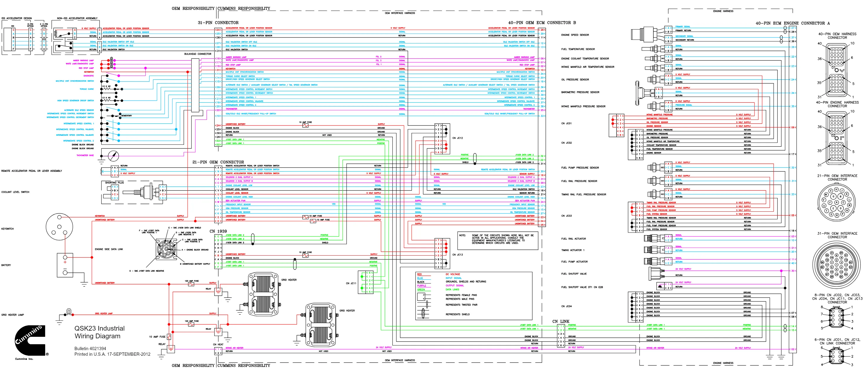Click the 'QSK23 Industrial Wiring Diagram' title
Screen dimensions: 868x374
(x=99, y=332)
